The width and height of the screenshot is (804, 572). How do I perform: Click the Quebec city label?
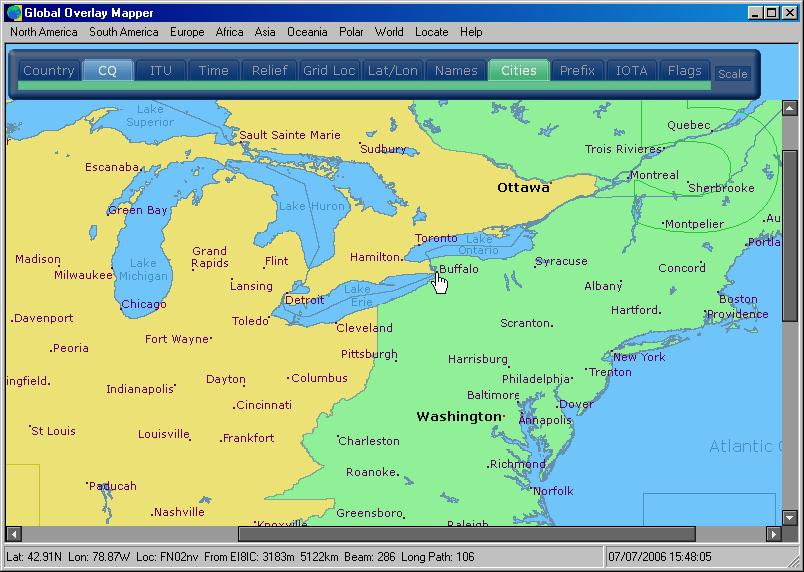click(x=689, y=126)
